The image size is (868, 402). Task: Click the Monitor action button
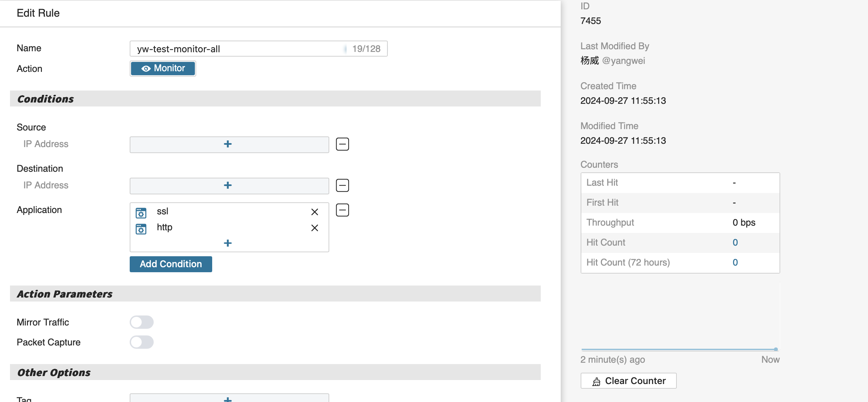pos(163,69)
